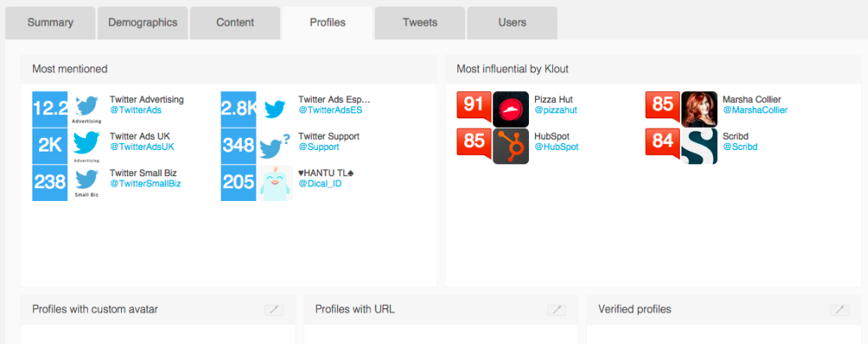Open the Demographics tab
This screenshot has width=868, height=344.
coord(143,23)
